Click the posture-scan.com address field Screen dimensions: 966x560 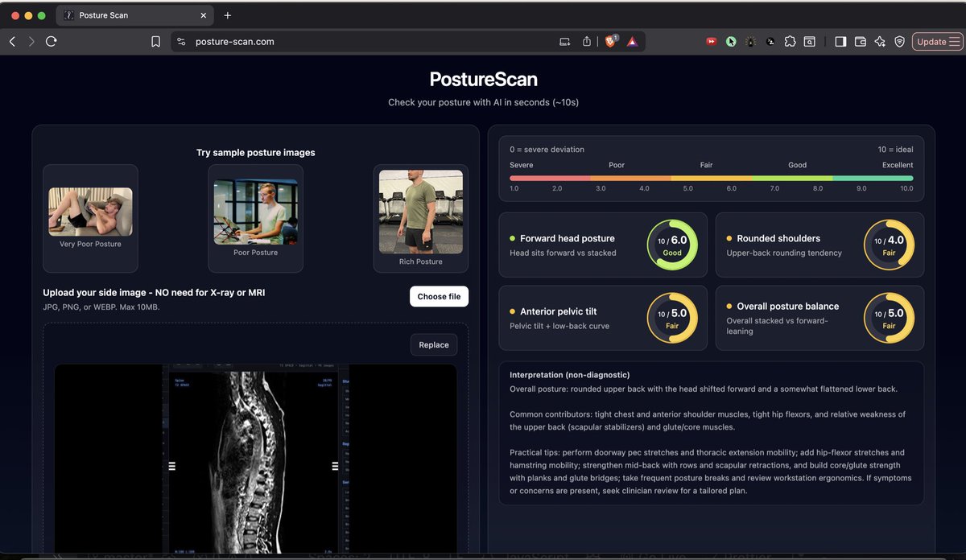click(x=235, y=42)
